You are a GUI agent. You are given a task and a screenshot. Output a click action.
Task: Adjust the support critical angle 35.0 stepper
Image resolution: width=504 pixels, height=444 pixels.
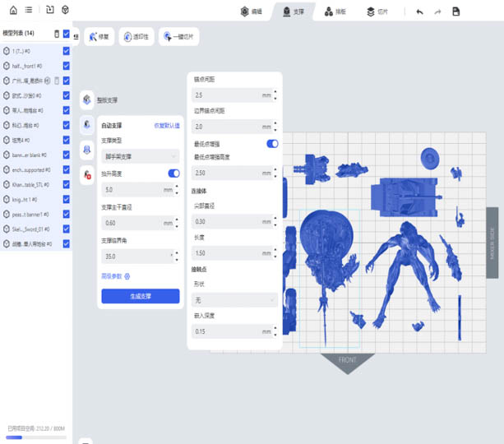click(x=177, y=257)
